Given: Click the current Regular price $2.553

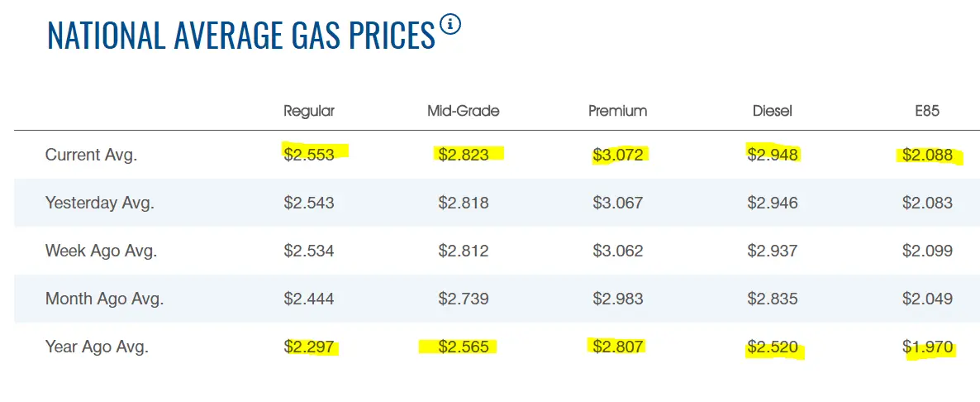Looking at the screenshot, I should (309, 155).
